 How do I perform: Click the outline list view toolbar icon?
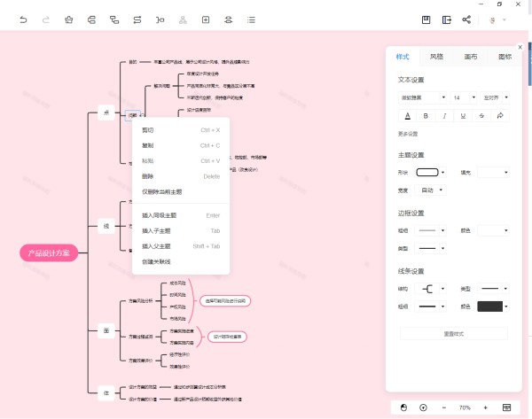251,20
